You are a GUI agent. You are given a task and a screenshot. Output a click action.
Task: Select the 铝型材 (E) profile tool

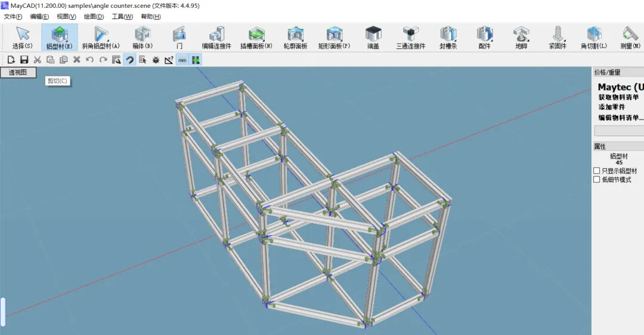click(59, 37)
